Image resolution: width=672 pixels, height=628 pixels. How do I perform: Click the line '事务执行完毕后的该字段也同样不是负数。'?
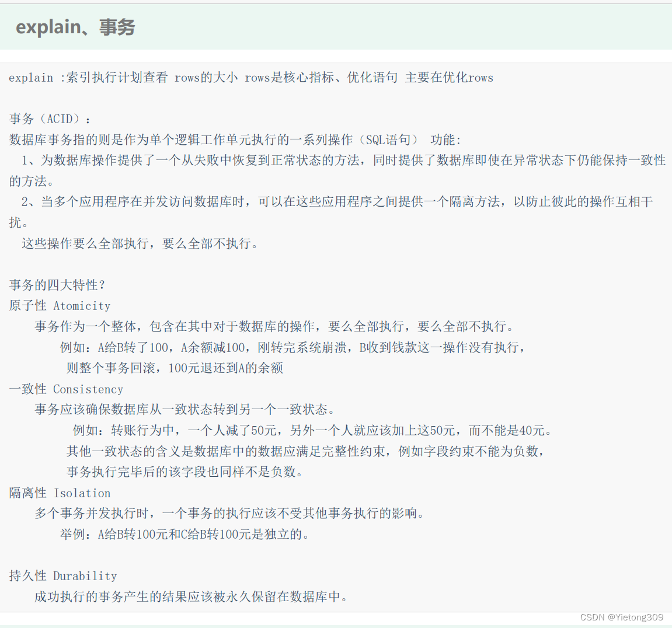tap(185, 472)
